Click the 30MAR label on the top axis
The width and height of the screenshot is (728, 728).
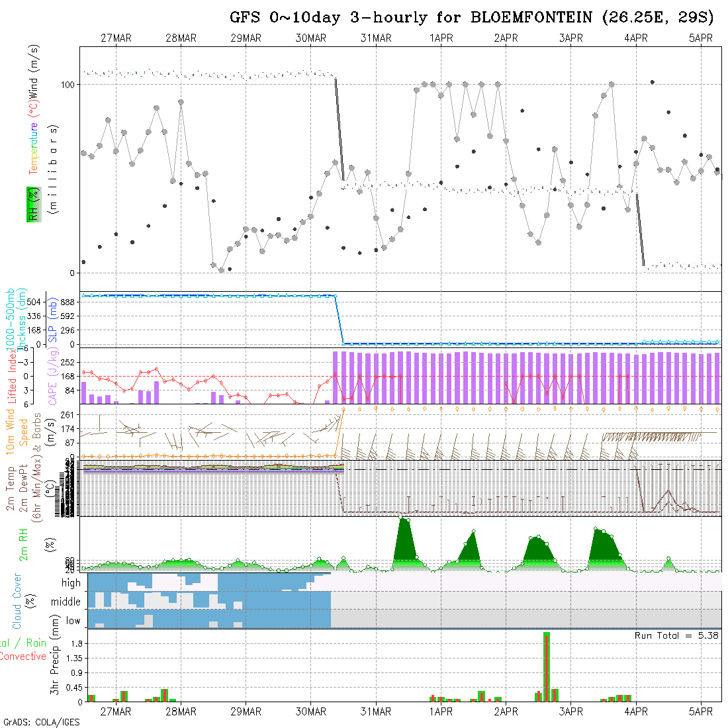(311, 38)
